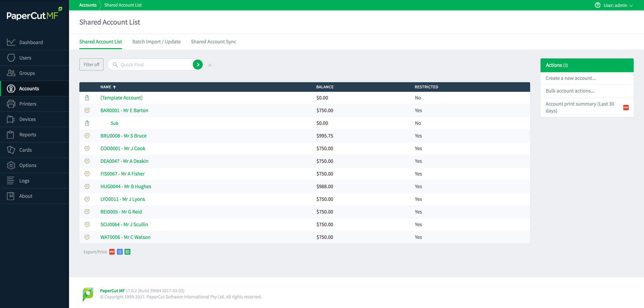This screenshot has height=308, width=644.
Task: Open the Shared Account Sync tab
Action: click(213, 42)
